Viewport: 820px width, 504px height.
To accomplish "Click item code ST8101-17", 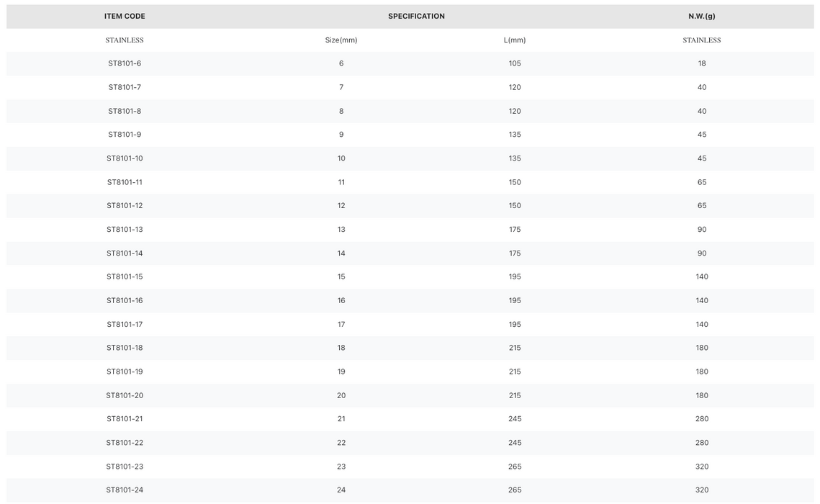I will [x=125, y=324].
